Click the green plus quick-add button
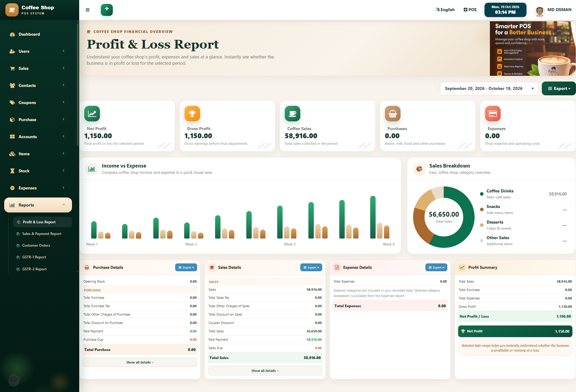The height and width of the screenshot is (392, 576). 107,10
